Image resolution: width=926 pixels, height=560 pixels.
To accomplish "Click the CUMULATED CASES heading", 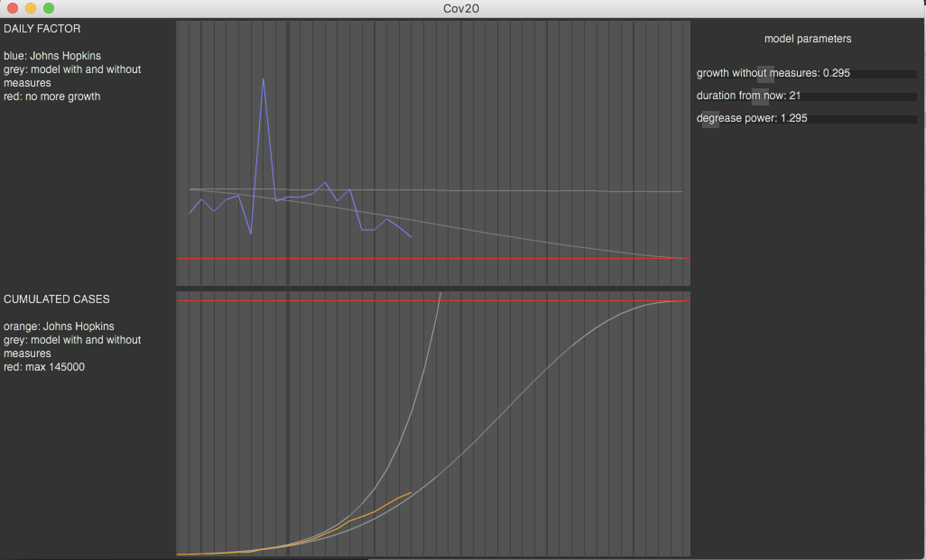I will coord(56,299).
